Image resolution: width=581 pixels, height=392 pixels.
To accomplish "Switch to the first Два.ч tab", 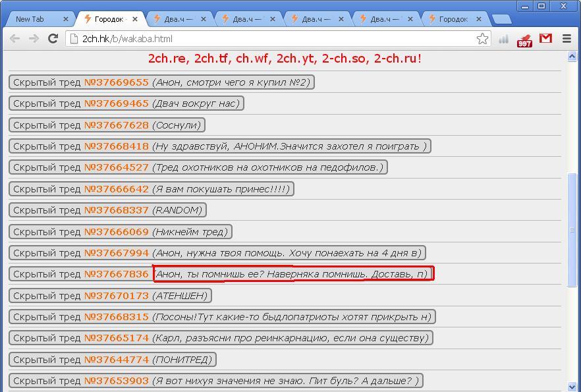I will click(180, 19).
